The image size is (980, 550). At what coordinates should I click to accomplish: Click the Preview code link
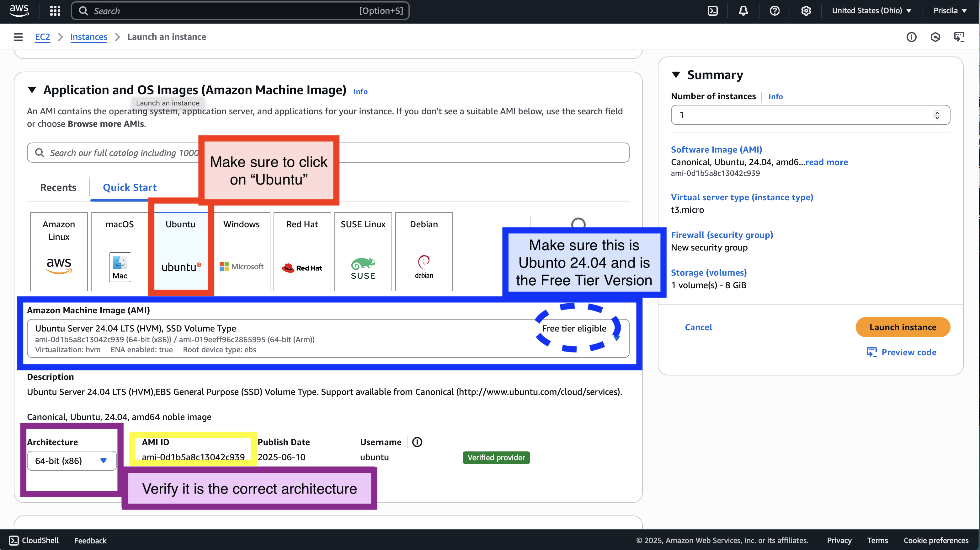click(x=908, y=352)
